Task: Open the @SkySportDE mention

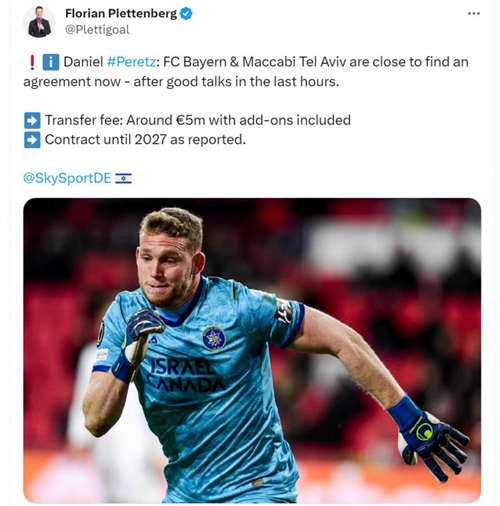Action: (67, 178)
